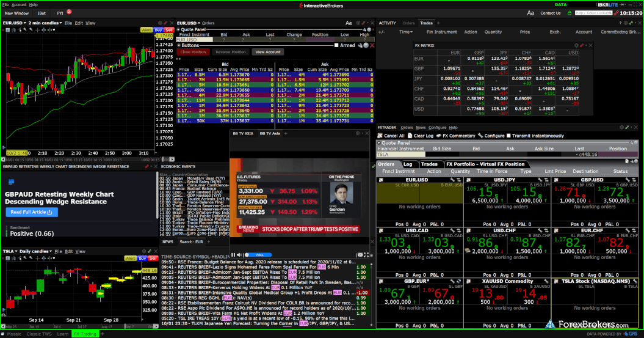Click Sell button on TSLA chart

click(153, 258)
